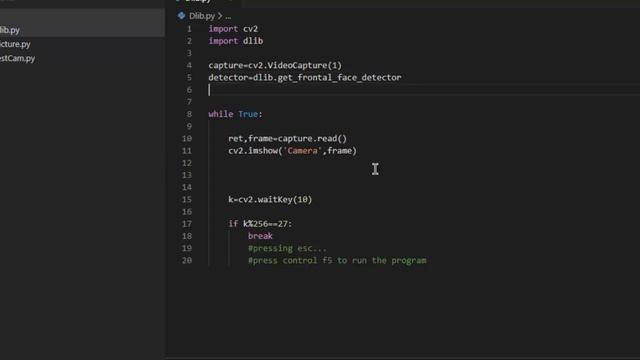Click 'detector=dlib.get_frontal_face_detector' line
640x360 pixels.
click(x=305, y=78)
